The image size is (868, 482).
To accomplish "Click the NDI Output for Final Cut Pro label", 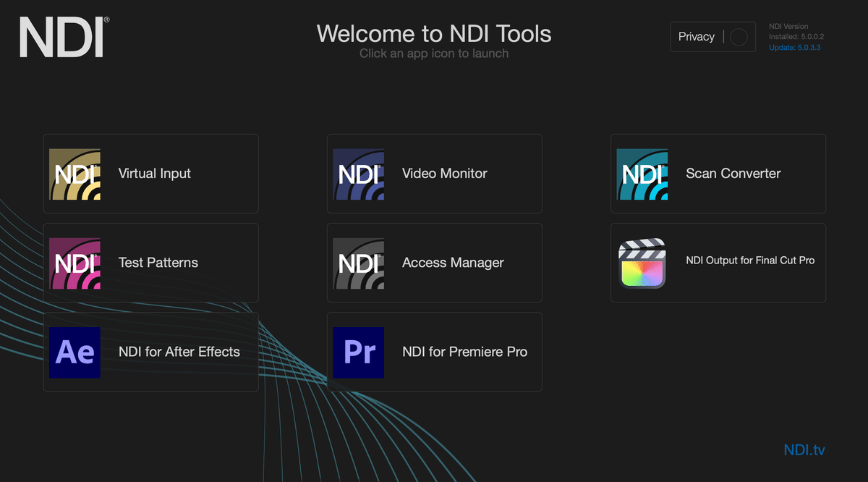I will tap(749, 261).
